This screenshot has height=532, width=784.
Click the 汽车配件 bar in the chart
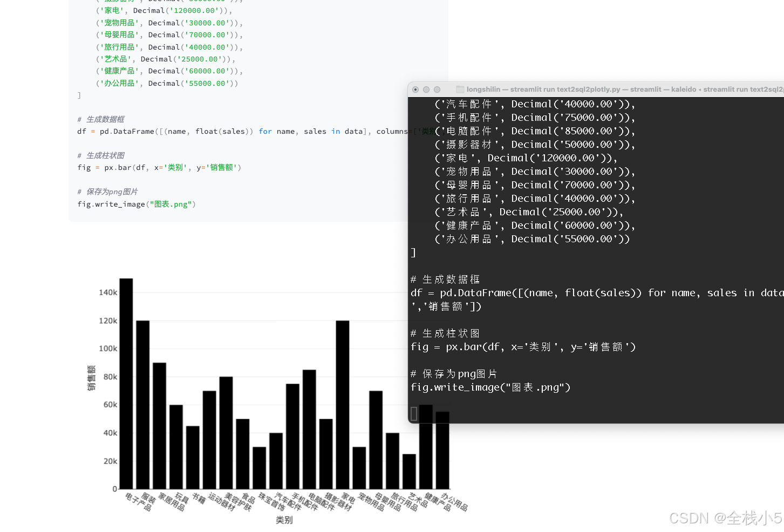coord(276,461)
